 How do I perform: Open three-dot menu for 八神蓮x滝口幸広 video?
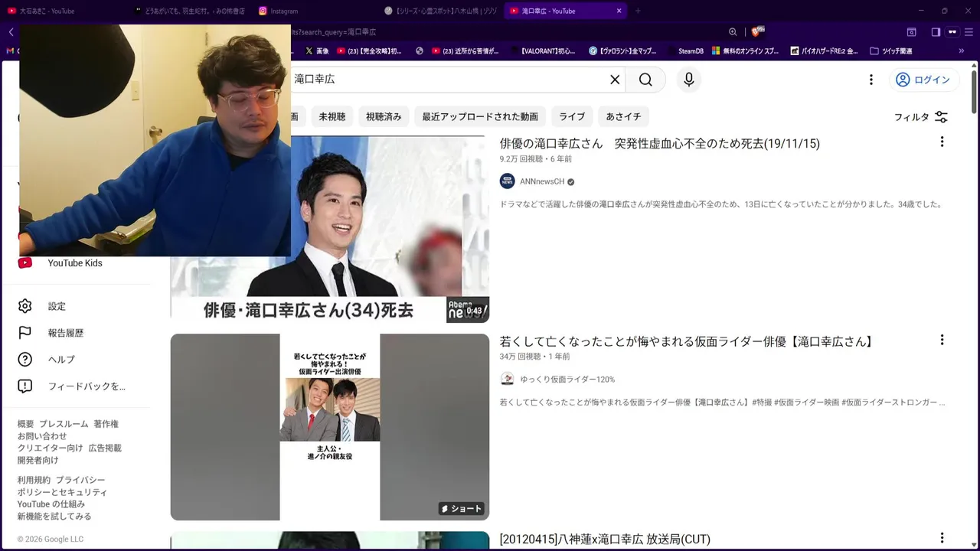[942, 538]
